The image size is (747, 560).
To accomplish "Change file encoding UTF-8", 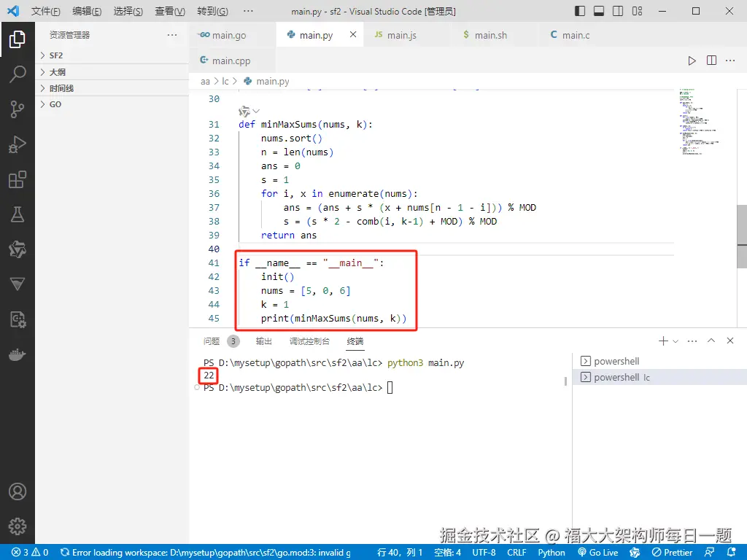I will (x=484, y=553).
